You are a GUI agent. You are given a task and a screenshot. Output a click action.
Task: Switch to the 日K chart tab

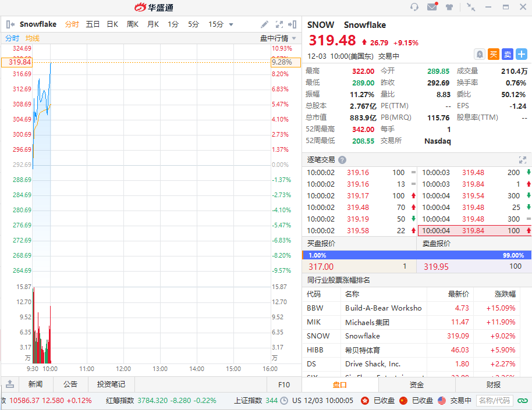(x=112, y=24)
